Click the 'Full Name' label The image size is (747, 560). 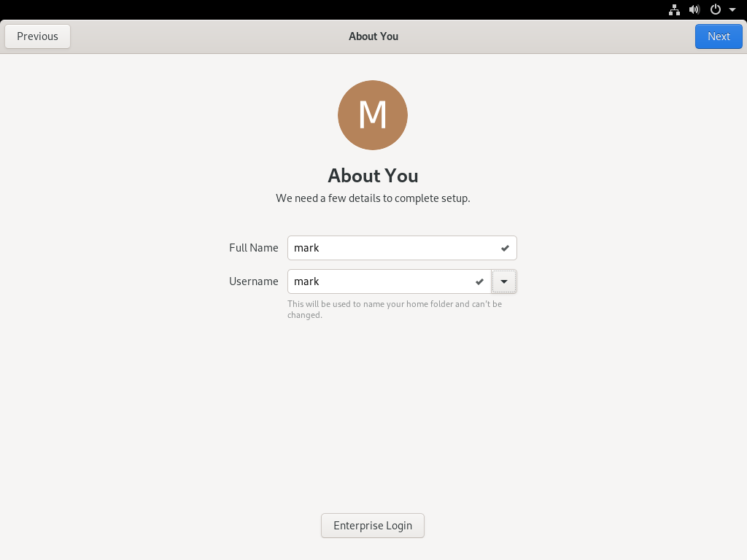253,248
